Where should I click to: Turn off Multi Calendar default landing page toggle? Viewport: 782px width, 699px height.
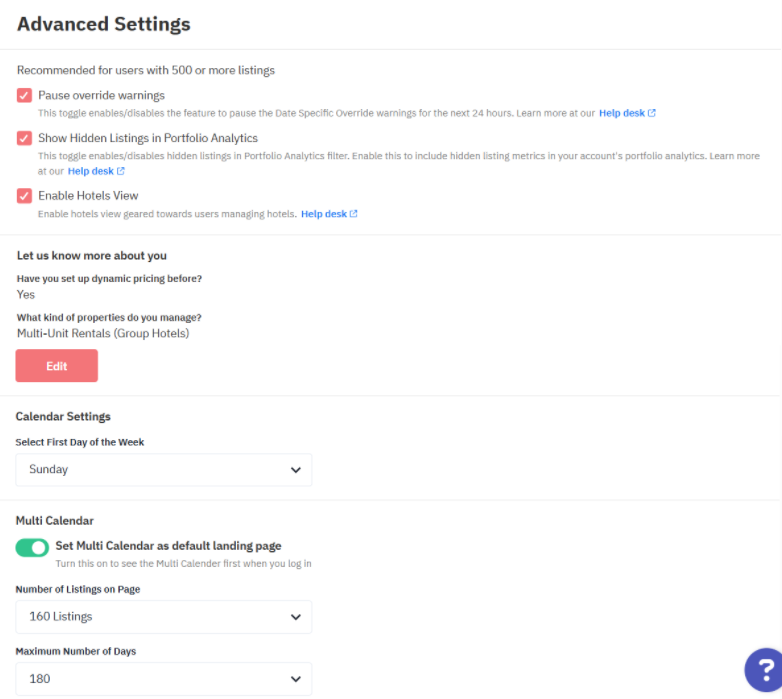(x=32, y=547)
